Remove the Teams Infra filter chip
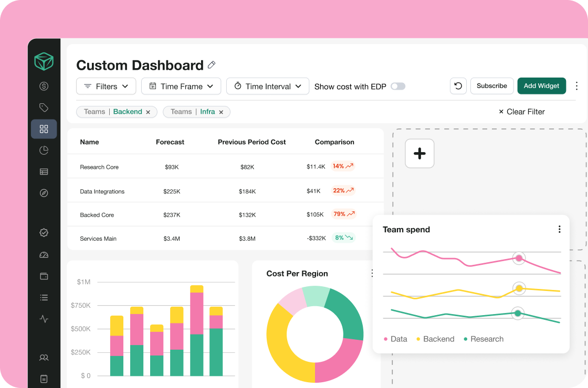Viewport: 588px width, 388px height. tap(221, 112)
